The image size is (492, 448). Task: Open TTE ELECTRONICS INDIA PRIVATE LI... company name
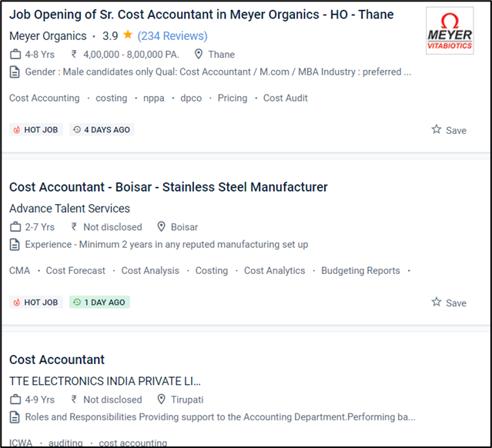(x=105, y=381)
